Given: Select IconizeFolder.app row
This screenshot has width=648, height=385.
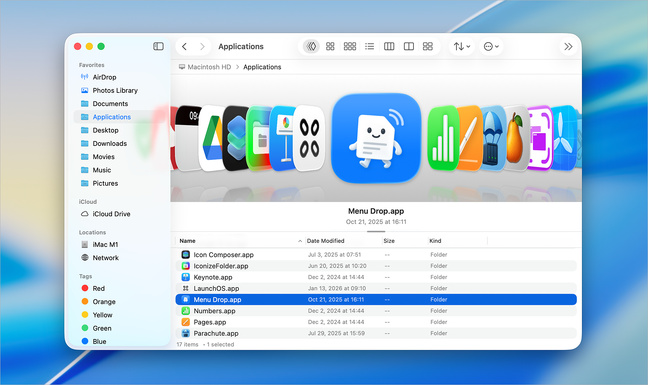Looking at the screenshot, I should 376,266.
